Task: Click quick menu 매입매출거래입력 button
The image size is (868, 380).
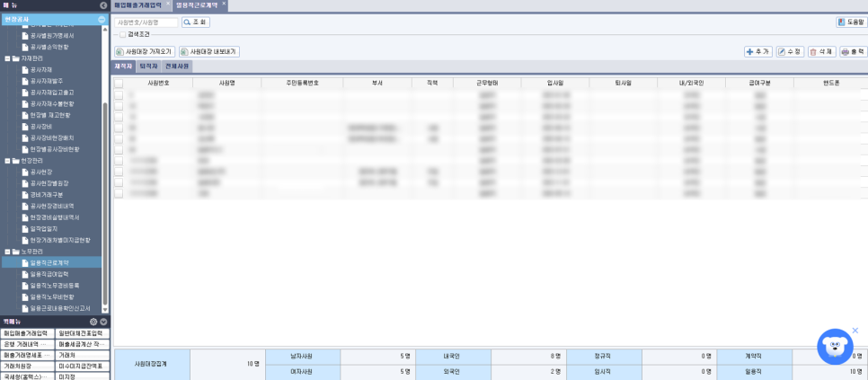Action: coord(28,333)
